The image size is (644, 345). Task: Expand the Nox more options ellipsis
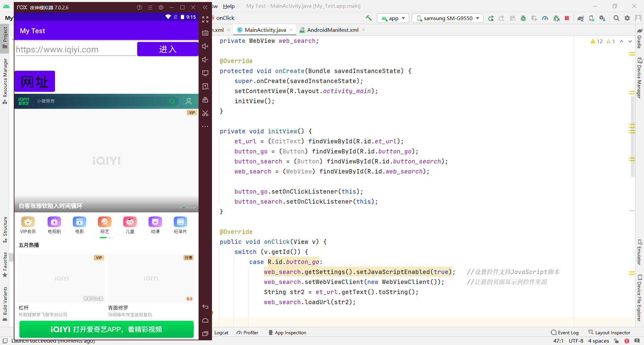(x=205, y=127)
